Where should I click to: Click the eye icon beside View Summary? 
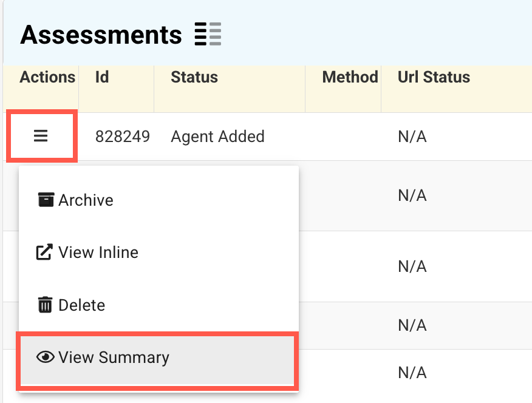[x=46, y=357]
